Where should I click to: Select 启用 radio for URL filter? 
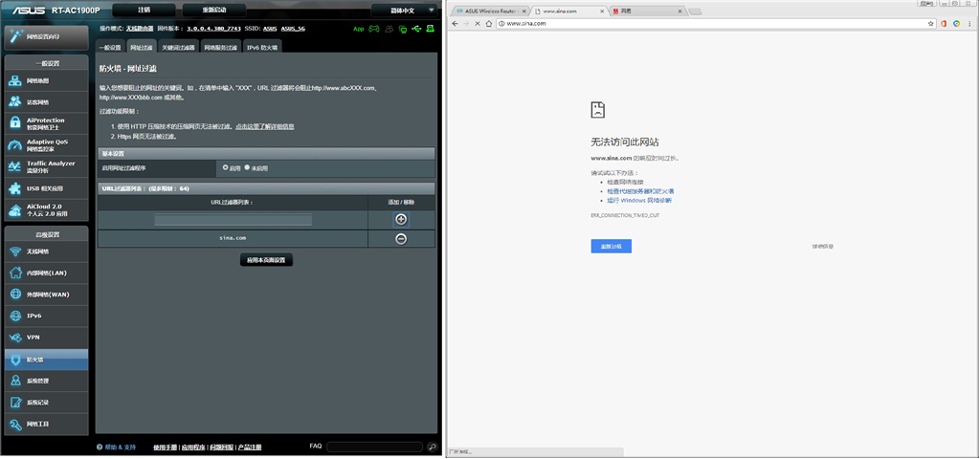pyautogui.click(x=226, y=167)
